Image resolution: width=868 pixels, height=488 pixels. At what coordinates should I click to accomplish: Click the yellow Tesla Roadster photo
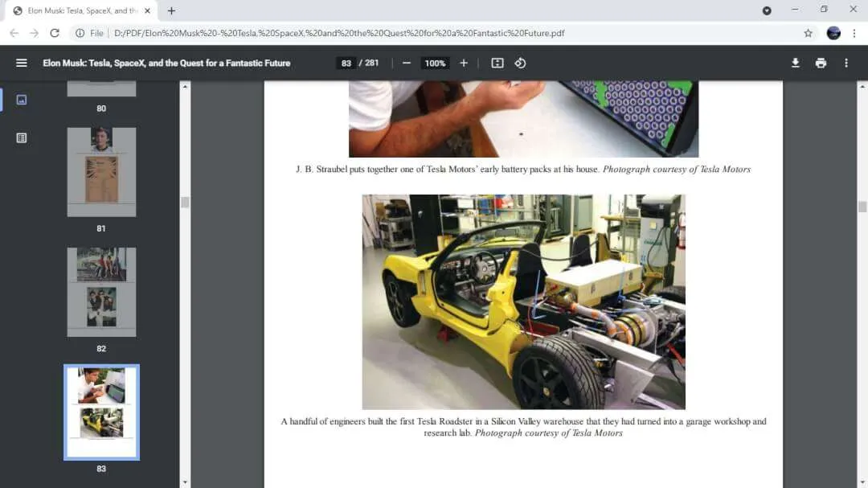(524, 301)
